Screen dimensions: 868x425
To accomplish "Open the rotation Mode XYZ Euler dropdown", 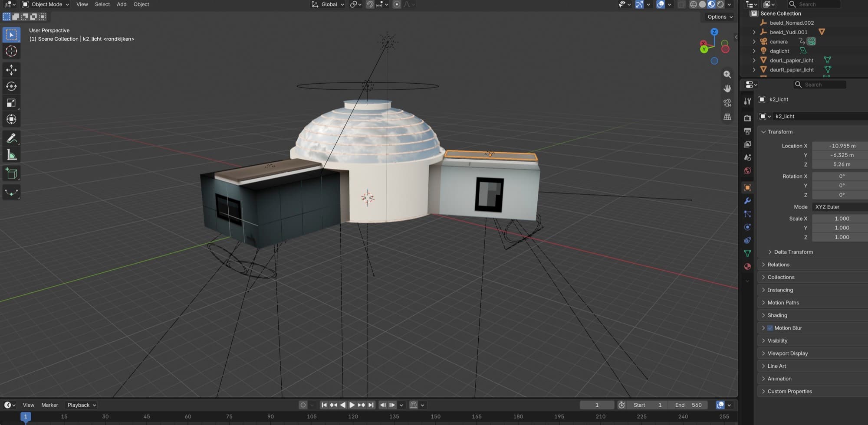I will pyautogui.click(x=839, y=207).
